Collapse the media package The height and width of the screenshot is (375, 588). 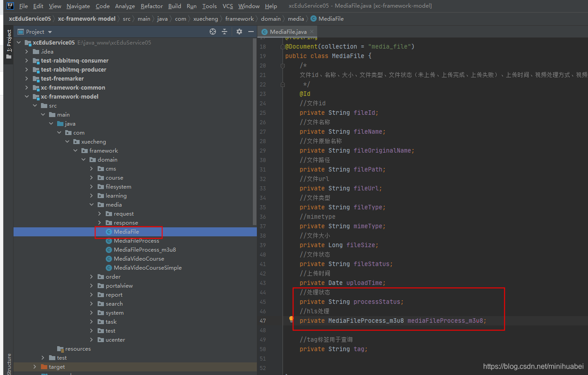click(92, 205)
